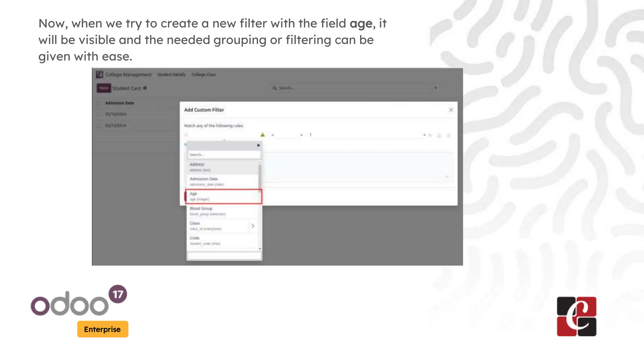This screenshot has height=362, width=644.
Task: Click the magnifier icon in search bar
Action: click(x=275, y=88)
